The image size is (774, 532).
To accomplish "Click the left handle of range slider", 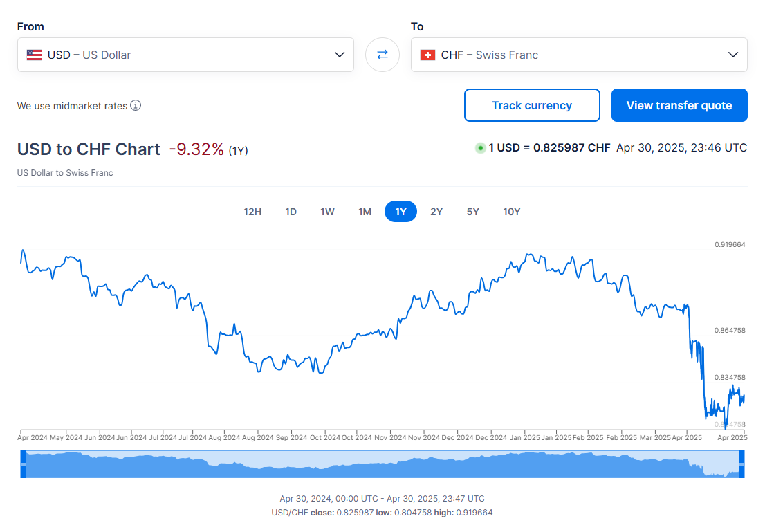I will [23, 464].
